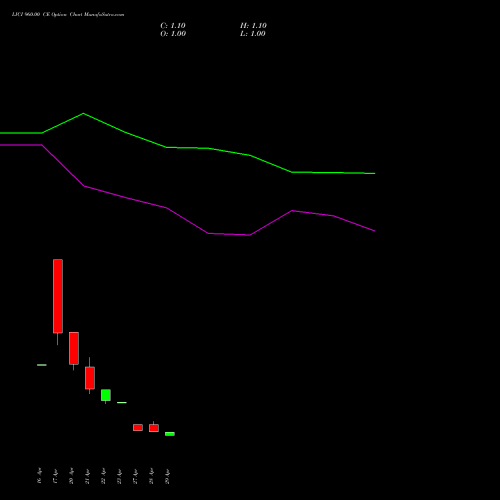Click the 17 Apr date axis label
This screenshot has width=500, height=500.
pos(55,476)
